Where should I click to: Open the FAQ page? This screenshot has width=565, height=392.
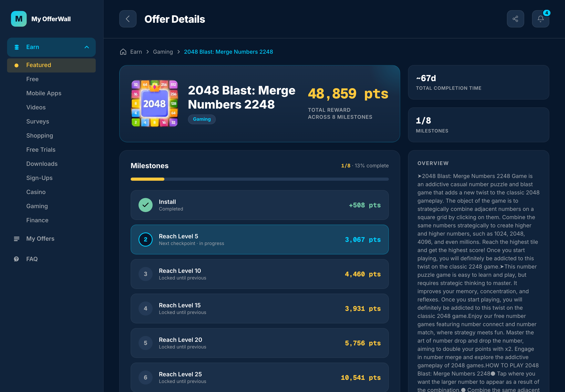pos(32,259)
